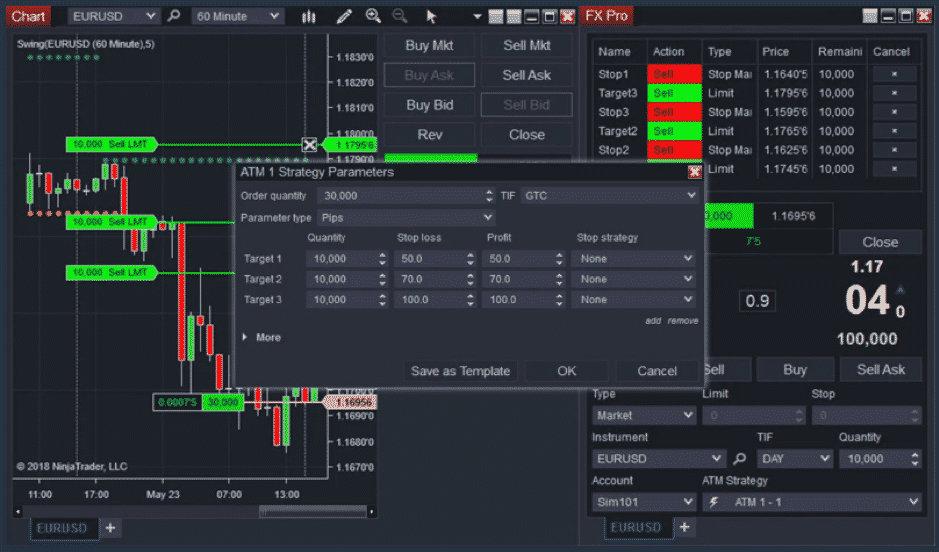Click Stop1 red Sell action cell

[x=674, y=74]
